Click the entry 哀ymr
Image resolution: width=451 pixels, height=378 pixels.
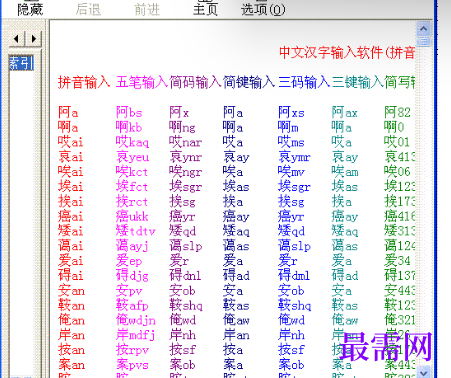294,157
